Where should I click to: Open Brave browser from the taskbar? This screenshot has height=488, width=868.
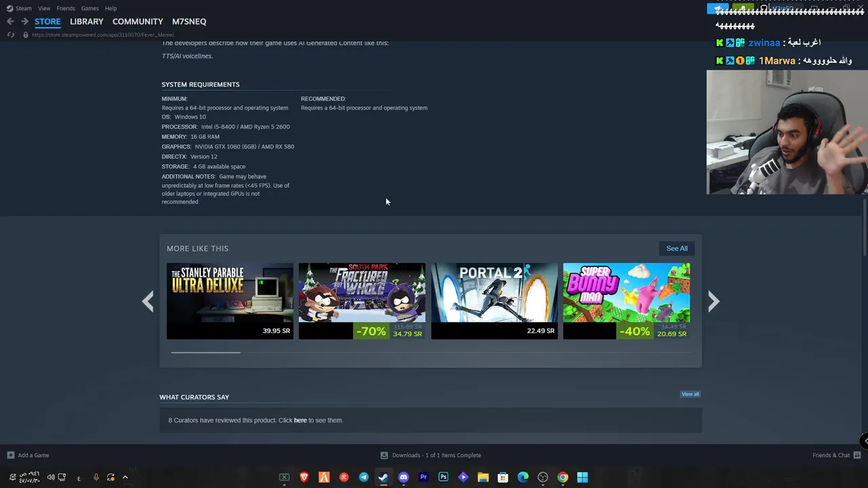(x=304, y=477)
